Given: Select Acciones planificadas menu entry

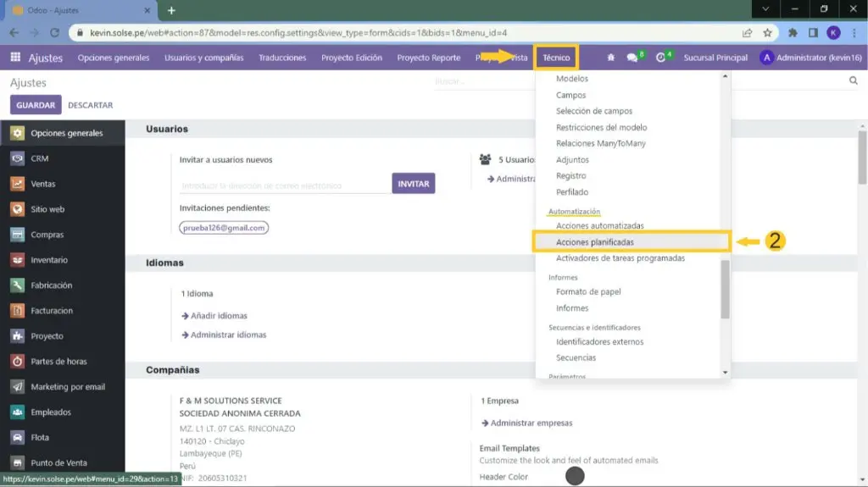Looking at the screenshot, I should (594, 242).
